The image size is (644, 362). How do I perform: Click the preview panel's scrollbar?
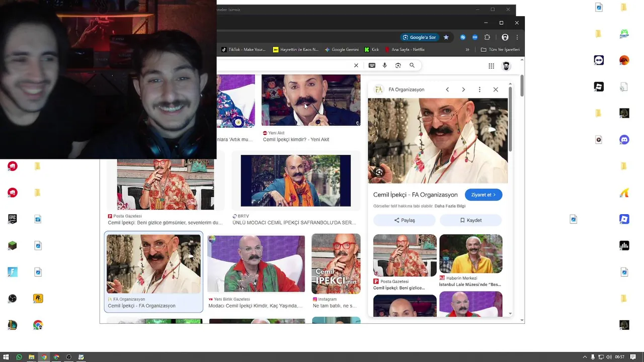tap(510, 120)
